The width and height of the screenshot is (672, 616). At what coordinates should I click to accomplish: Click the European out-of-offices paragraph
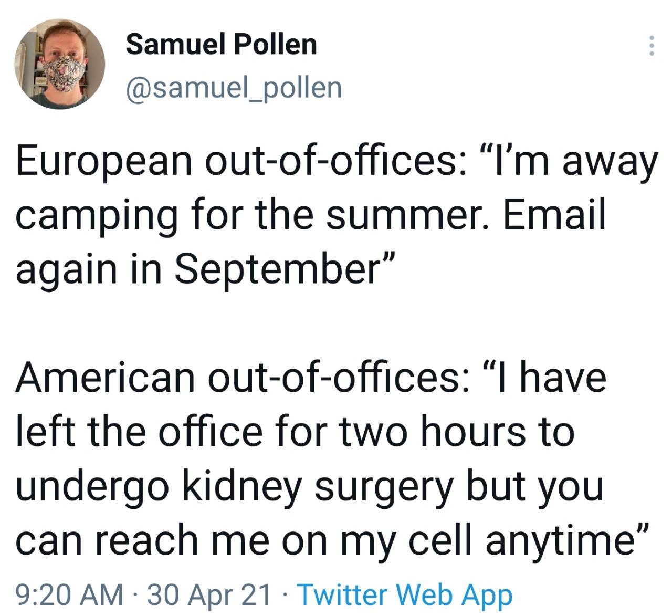pyautogui.click(x=336, y=215)
